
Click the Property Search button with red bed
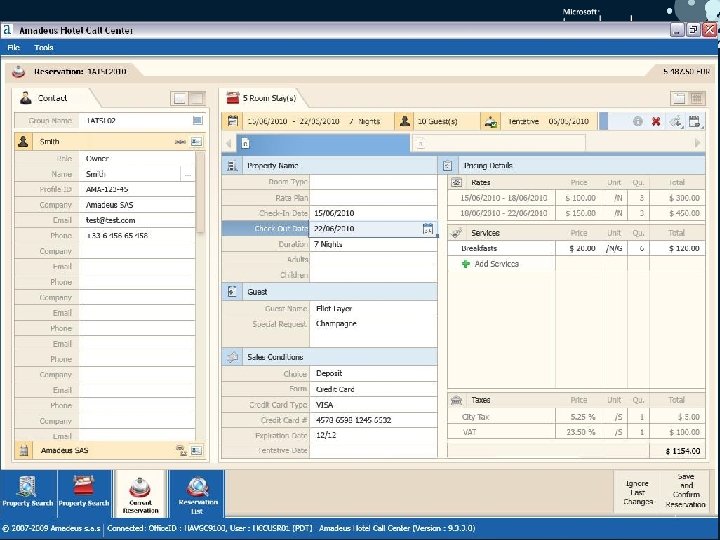click(84, 493)
